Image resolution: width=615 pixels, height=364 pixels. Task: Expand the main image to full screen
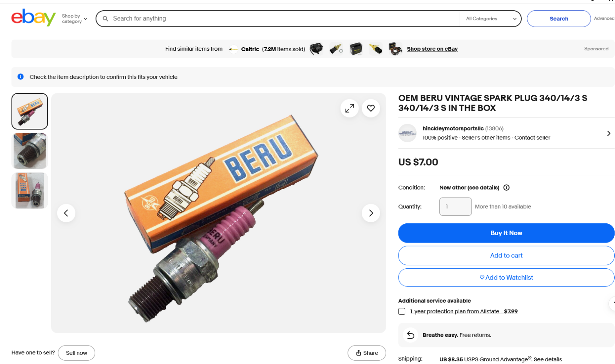pos(349,109)
